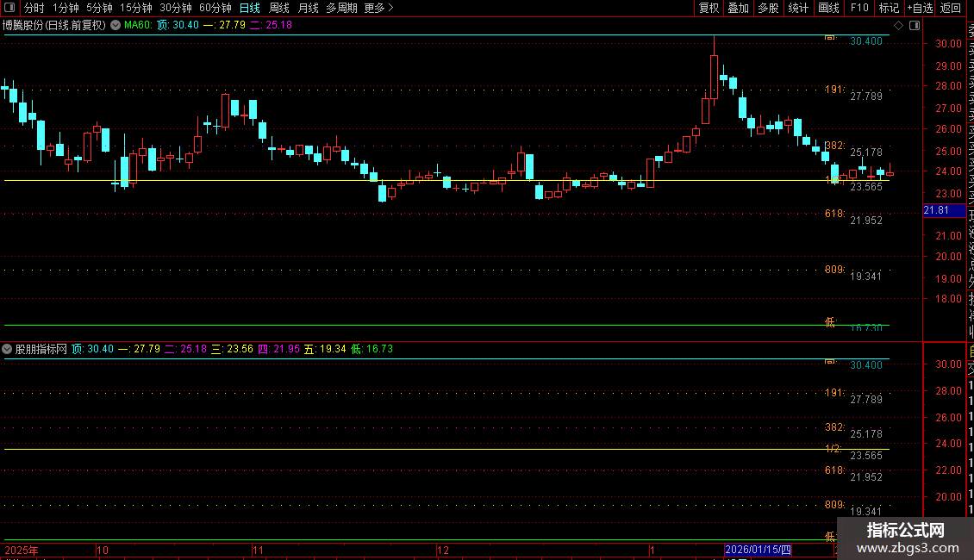Click the 30.400 high level label in main chart
The width and height of the screenshot is (974, 560).
tap(866, 41)
